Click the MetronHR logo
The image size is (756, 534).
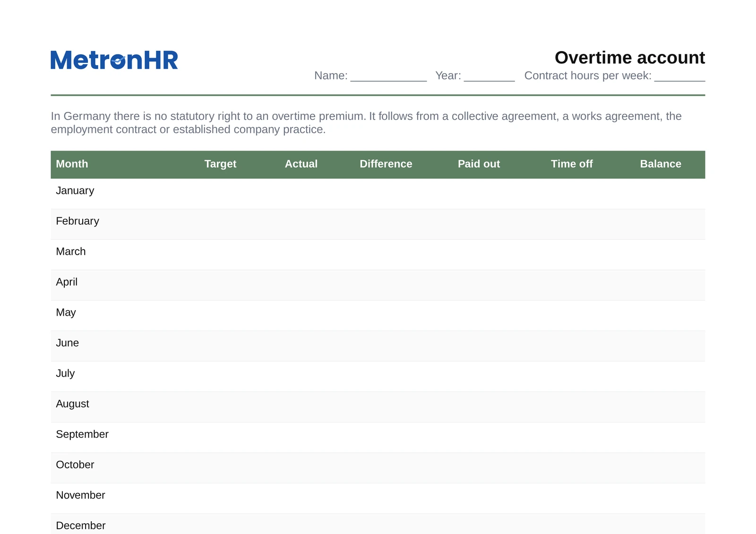(x=114, y=60)
